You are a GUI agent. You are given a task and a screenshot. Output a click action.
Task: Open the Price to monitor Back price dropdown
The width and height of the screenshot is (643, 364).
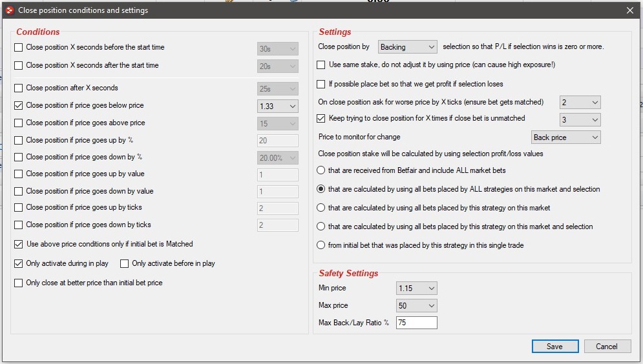click(565, 137)
